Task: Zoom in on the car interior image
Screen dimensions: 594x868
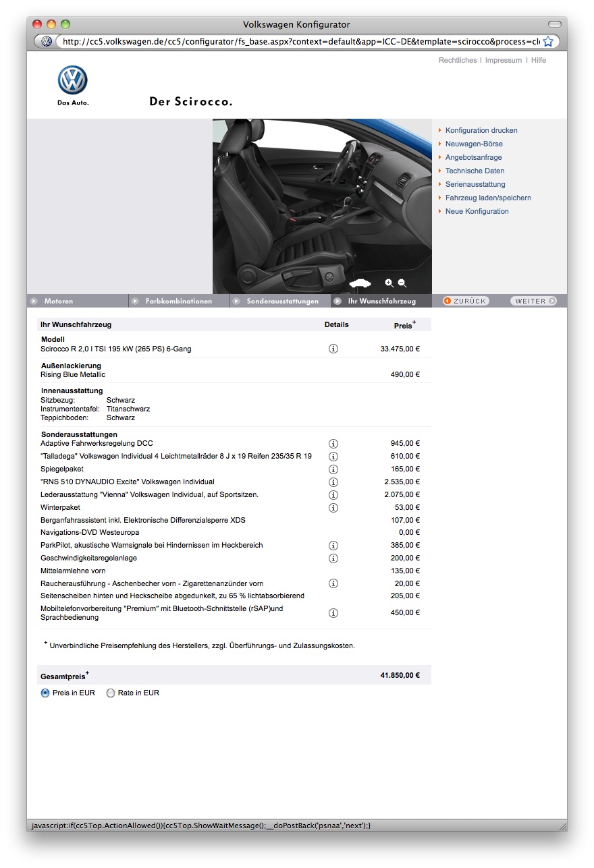Action: pos(389,283)
